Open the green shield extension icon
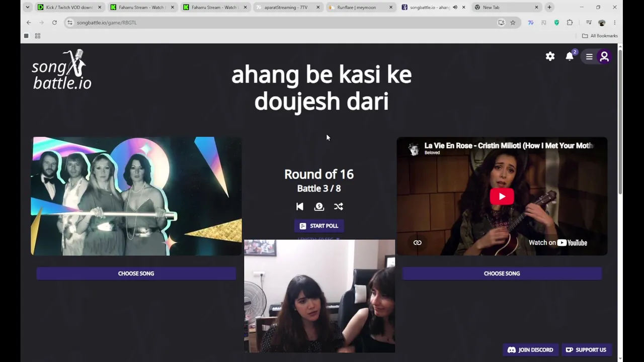The height and width of the screenshot is (362, 644). pyautogui.click(x=556, y=23)
